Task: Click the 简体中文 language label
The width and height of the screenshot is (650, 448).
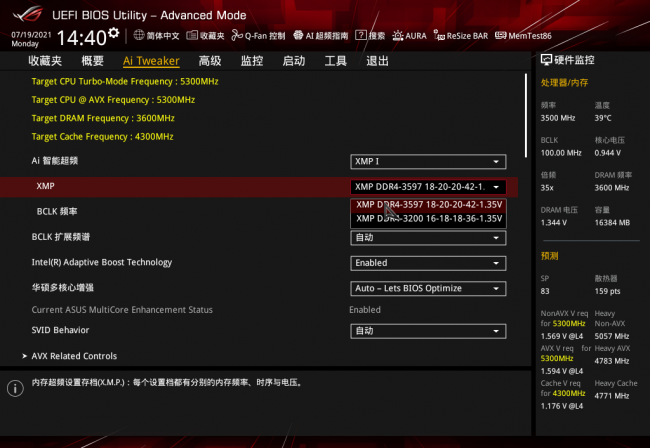Action: point(162,36)
